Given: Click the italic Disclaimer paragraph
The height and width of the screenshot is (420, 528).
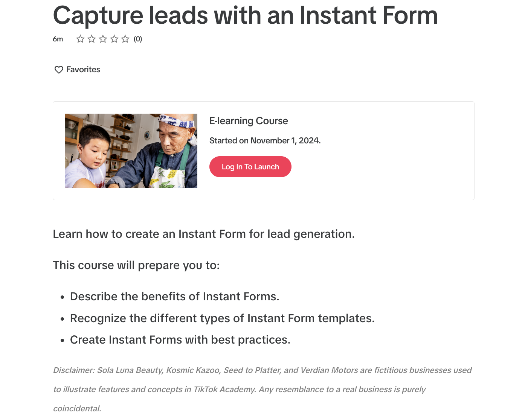Looking at the screenshot, I should pos(262,389).
